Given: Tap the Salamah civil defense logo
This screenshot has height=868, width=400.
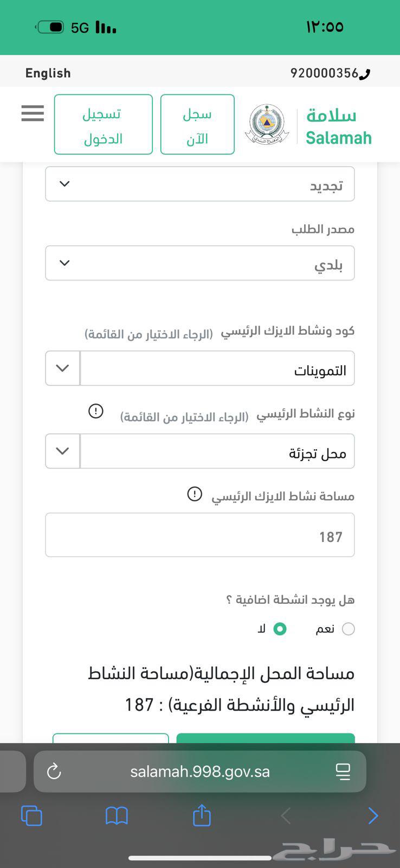Looking at the screenshot, I should [266, 125].
